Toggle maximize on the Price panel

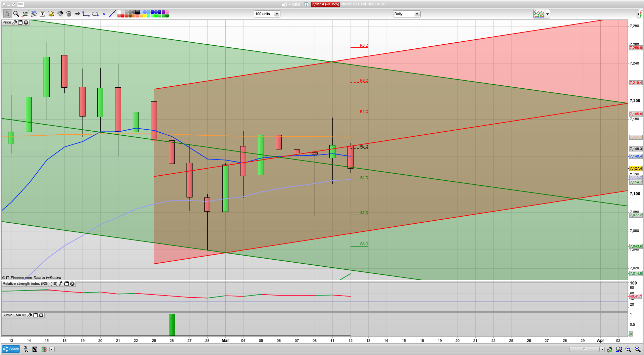[x=20, y=23]
